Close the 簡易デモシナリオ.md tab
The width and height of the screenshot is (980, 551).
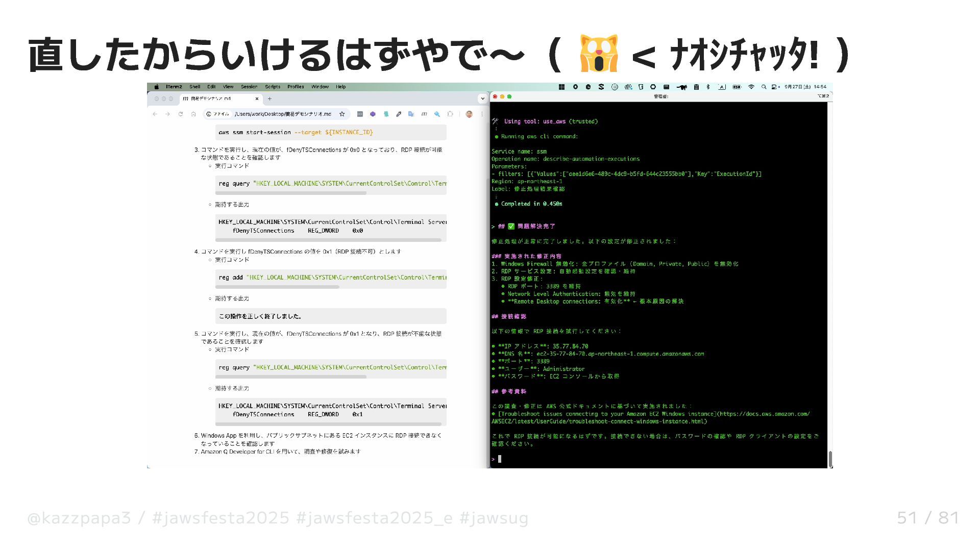coord(257,98)
